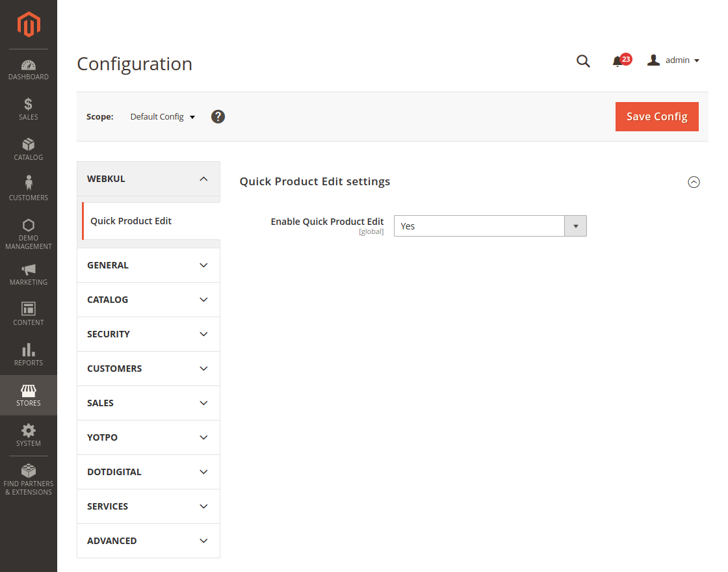Open the Catalog sidebar menu
Viewport: 728px width, 572px height.
29,149
